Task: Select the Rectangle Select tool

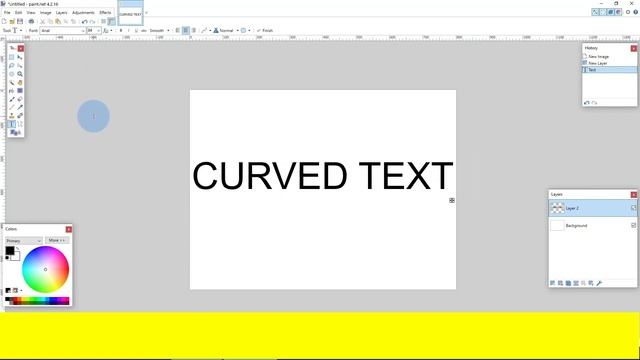Action: tap(11, 57)
